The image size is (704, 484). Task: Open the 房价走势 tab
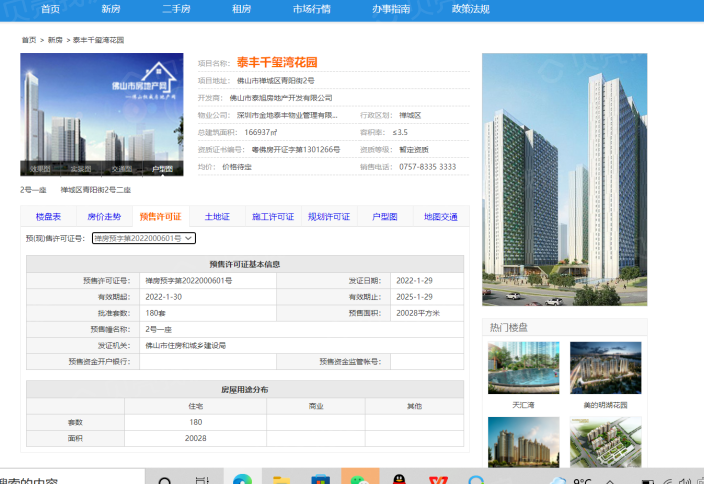[x=103, y=216]
